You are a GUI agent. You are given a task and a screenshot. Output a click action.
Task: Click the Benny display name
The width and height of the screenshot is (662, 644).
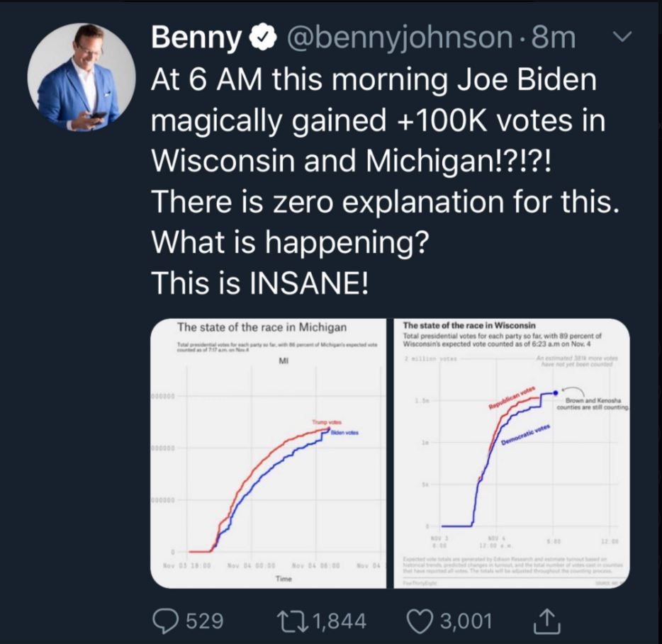click(196, 38)
